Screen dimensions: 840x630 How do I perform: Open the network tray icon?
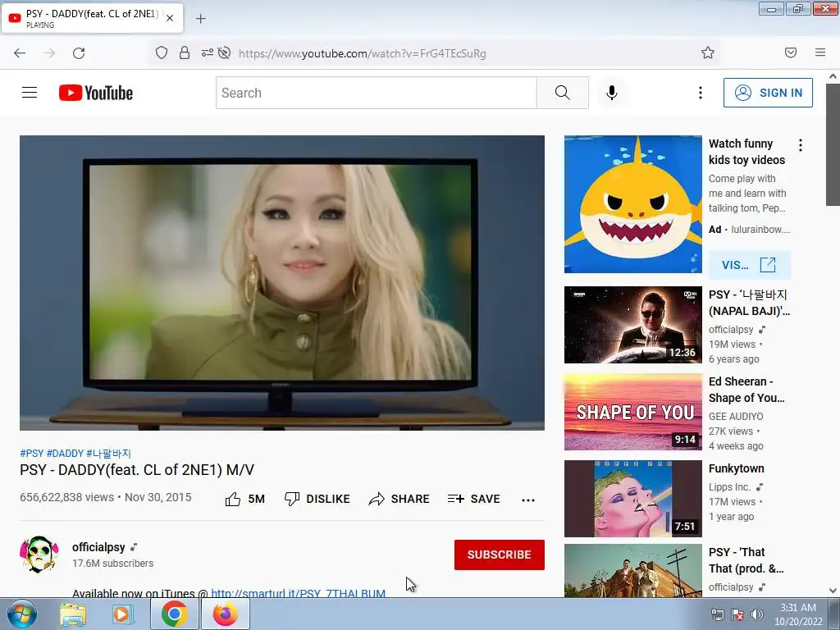[717, 615]
